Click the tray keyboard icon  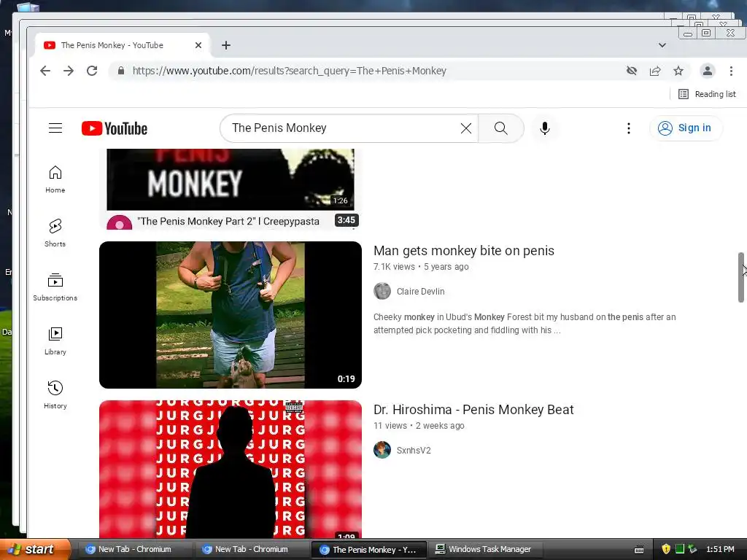click(x=639, y=550)
